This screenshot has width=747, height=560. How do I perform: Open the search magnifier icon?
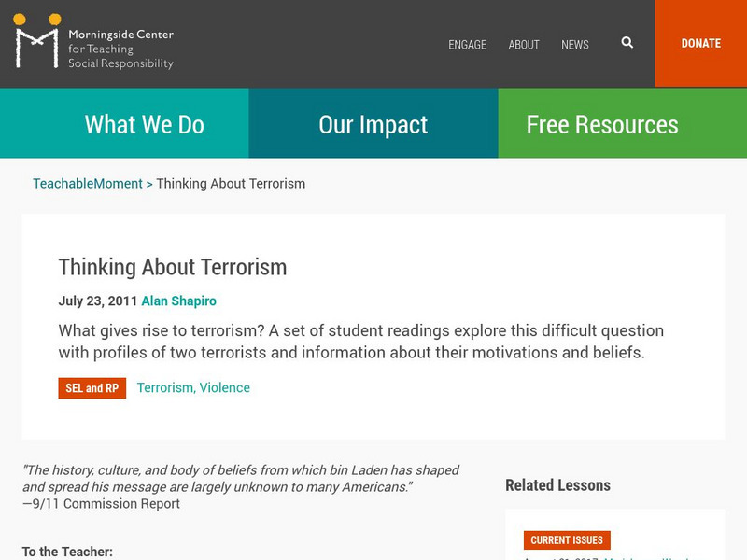pyautogui.click(x=627, y=43)
